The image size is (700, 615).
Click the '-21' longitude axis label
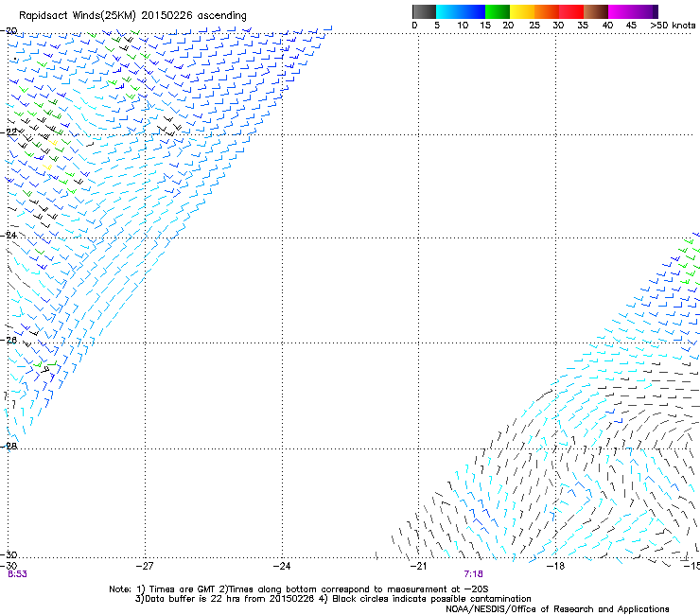click(x=418, y=566)
